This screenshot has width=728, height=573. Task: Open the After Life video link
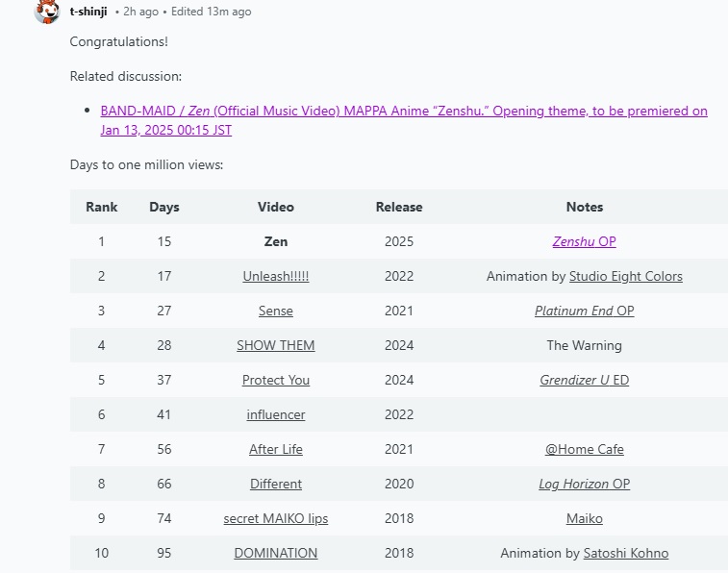pyautogui.click(x=276, y=449)
